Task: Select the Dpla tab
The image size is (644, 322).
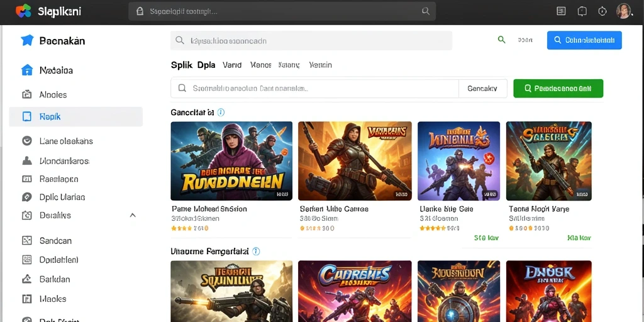Action: pyautogui.click(x=206, y=65)
